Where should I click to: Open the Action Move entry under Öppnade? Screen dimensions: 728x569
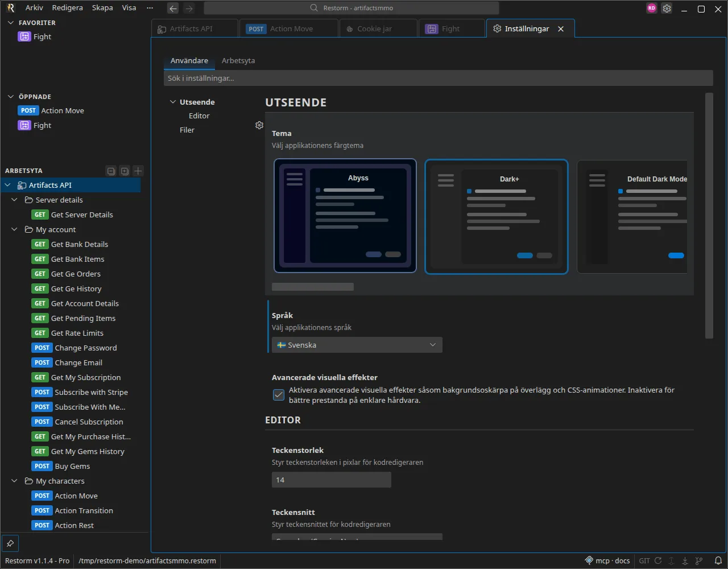tap(51, 110)
